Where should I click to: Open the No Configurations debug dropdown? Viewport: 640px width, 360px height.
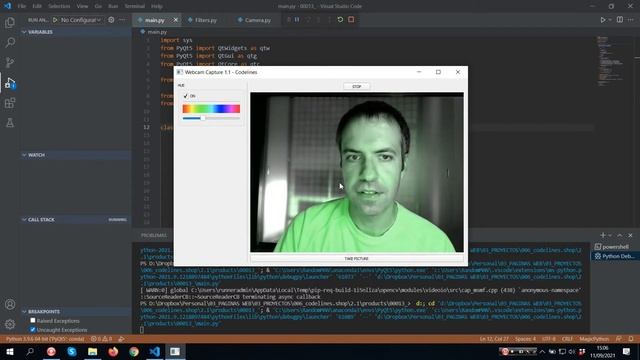[x=81, y=20]
